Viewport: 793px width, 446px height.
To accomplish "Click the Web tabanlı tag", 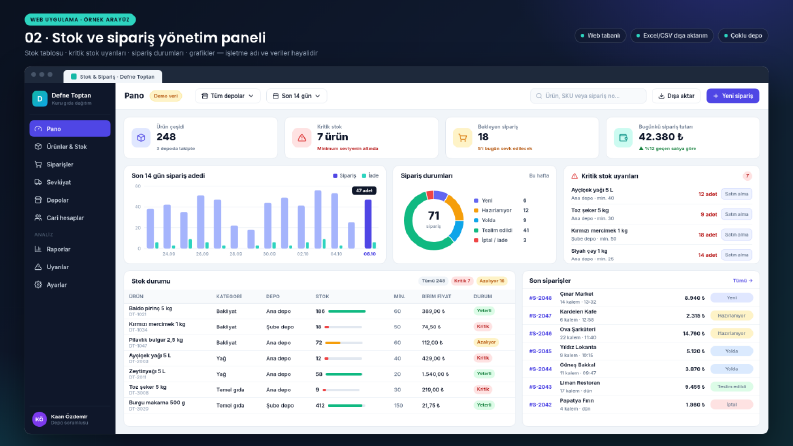I will click(600, 35).
